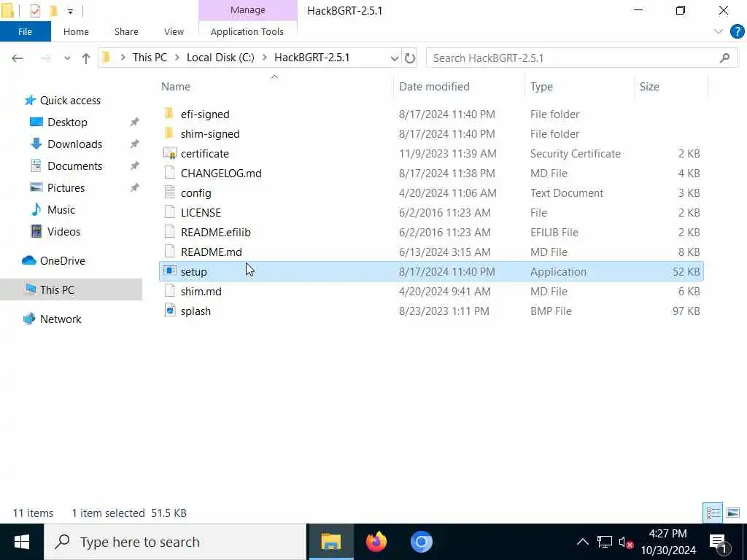Select the config text document icon
Viewport: 747px width, 560px height.
tap(169, 192)
